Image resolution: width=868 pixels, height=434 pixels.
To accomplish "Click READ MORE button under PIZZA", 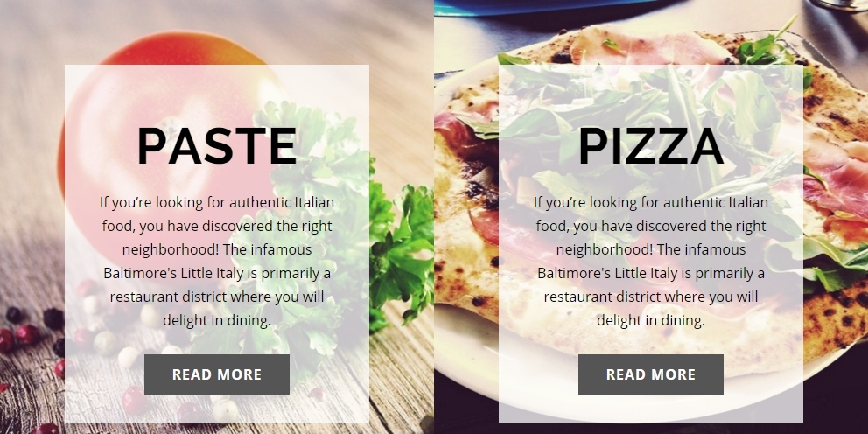I will pyautogui.click(x=650, y=374).
